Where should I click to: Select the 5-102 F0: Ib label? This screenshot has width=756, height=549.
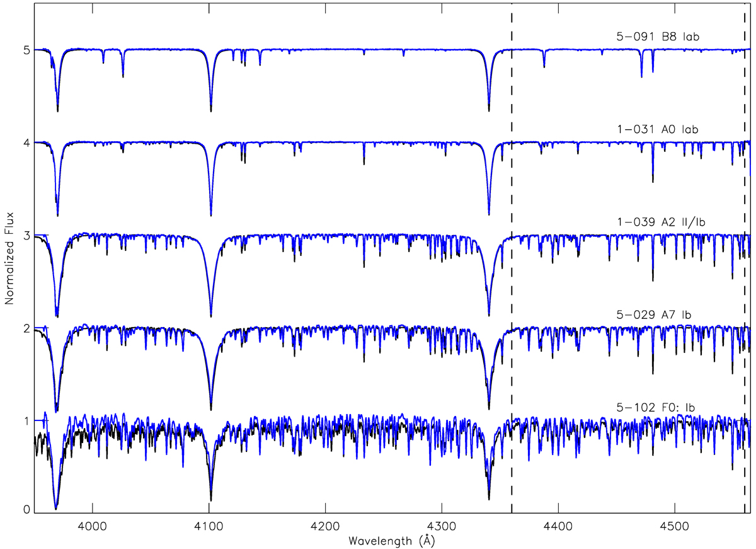tap(658, 407)
